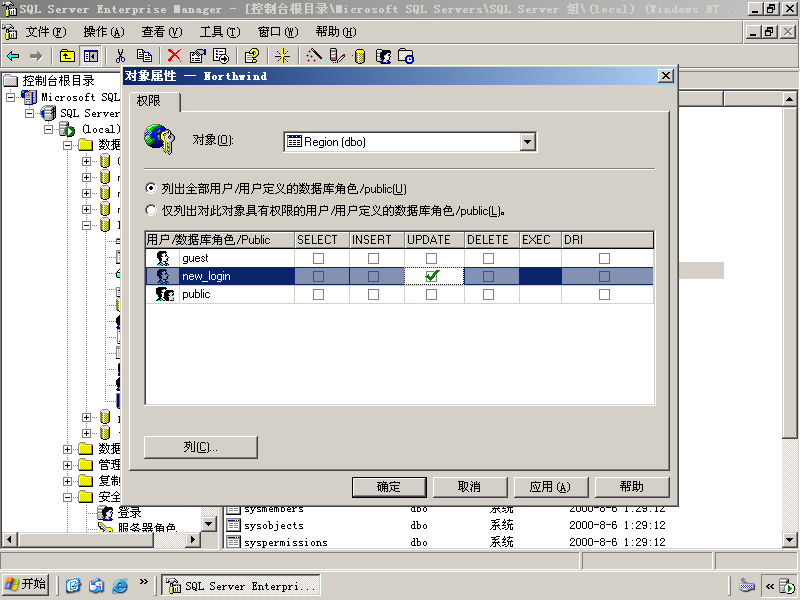Click the New Database cylinder icon
The image size is (800, 600).
pyautogui.click(x=360, y=56)
